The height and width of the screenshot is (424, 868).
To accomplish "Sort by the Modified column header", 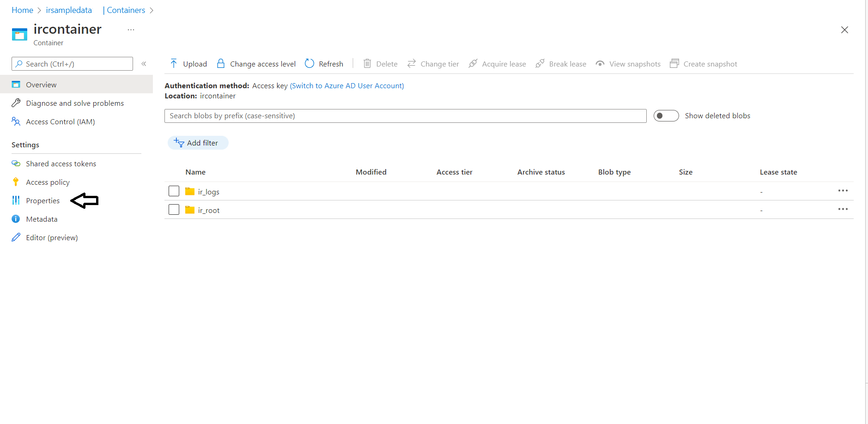I will click(371, 172).
